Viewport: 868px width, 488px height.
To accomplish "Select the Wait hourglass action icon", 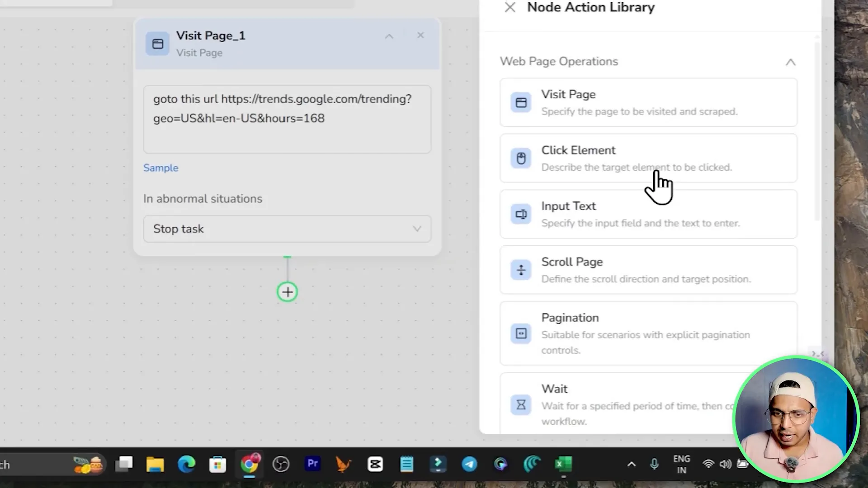I will (x=521, y=405).
